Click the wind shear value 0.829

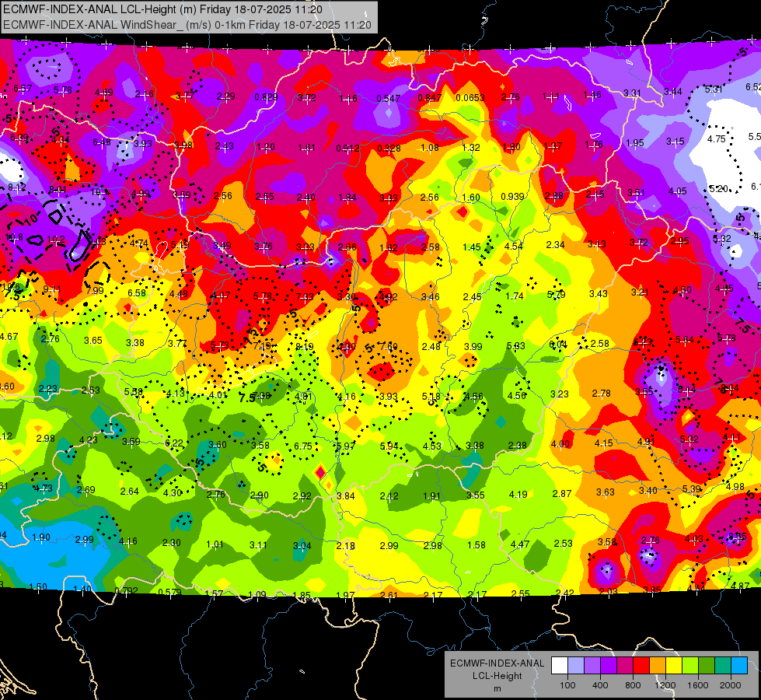[x=266, y=97]
